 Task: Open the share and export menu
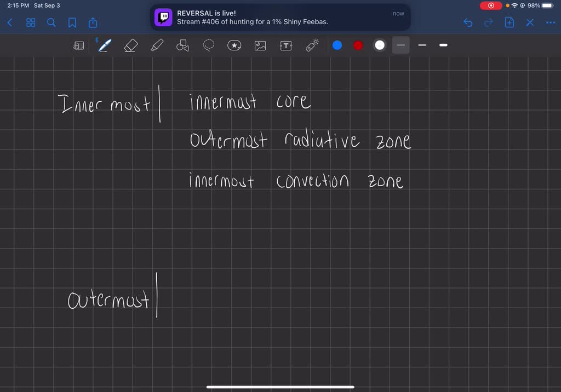[93, 22]
